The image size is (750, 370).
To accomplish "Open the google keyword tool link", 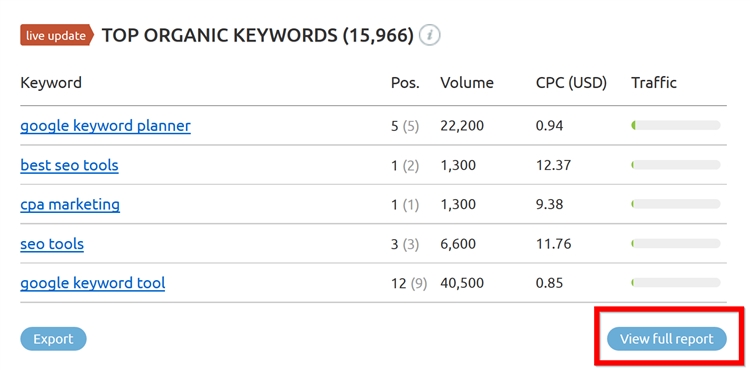I will [93, 283].
